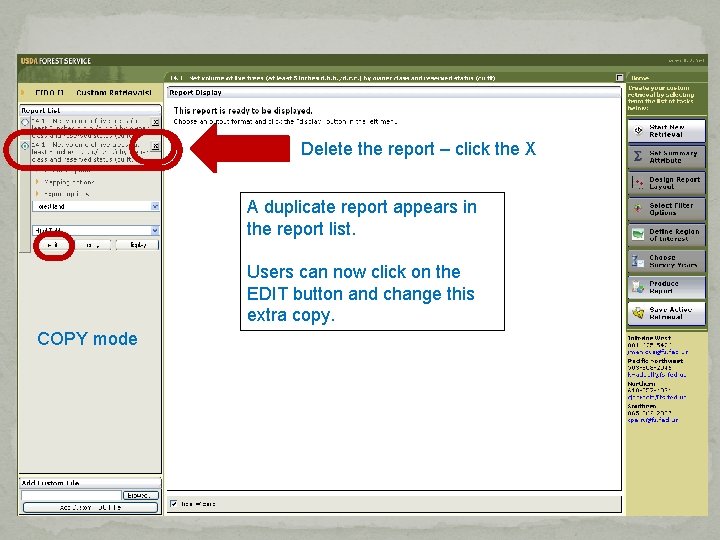The height and width of the screenshot is (540, 720).
Task: Click the custom file path input field
Action: tap(71, 495)
